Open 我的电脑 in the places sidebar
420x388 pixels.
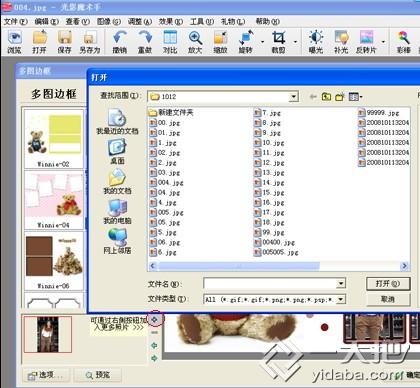[117, 211]
